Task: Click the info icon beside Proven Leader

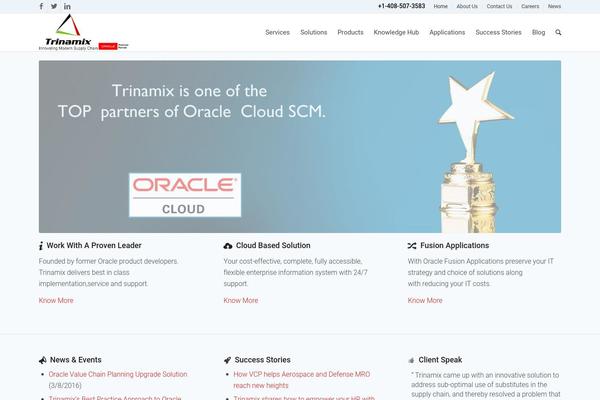Action: coord(41,246)
